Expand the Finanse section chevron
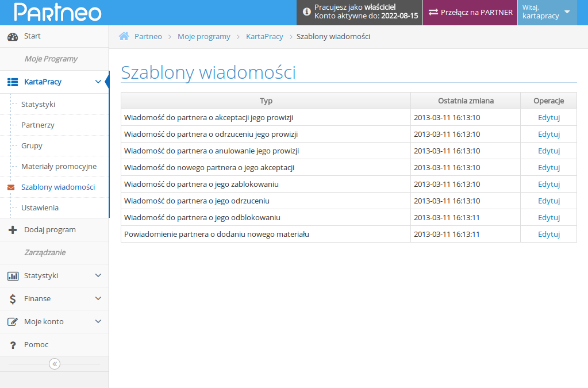Viewport: 588px width, 388px height. pos(98,298)
